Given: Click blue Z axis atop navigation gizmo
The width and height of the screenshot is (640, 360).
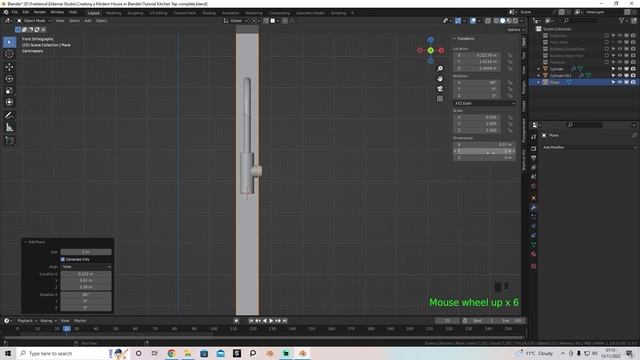Looking at the screenshot, I should point(431,40).
